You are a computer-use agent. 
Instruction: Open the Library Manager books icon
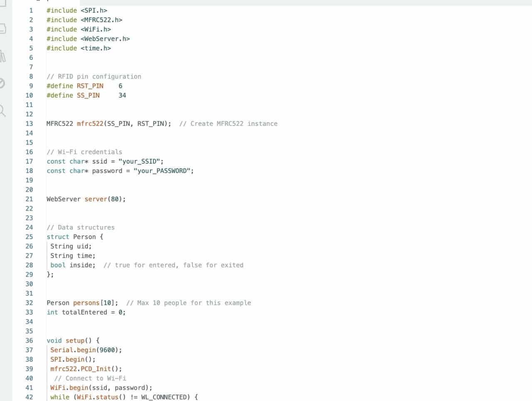(2, 56)
